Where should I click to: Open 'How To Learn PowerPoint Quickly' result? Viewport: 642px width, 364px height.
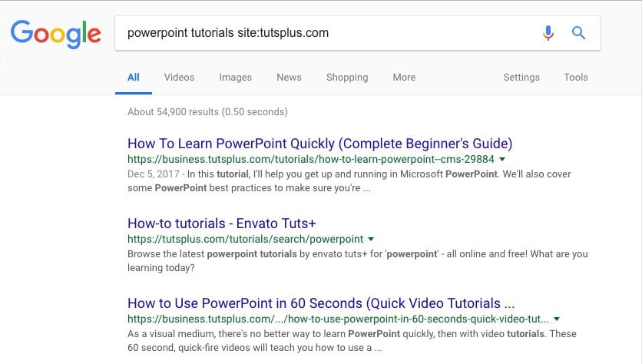pyautogui.click(x=319, y=144)
